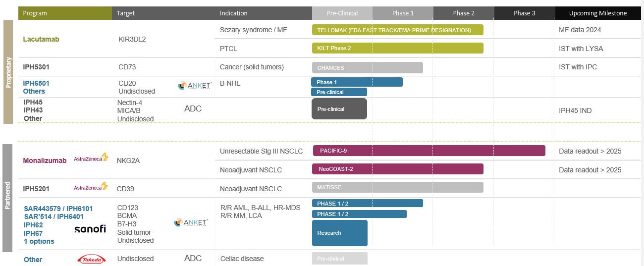Click the KILT Phase 2 bar
The image size is (644, 266).
coord(398,48)
